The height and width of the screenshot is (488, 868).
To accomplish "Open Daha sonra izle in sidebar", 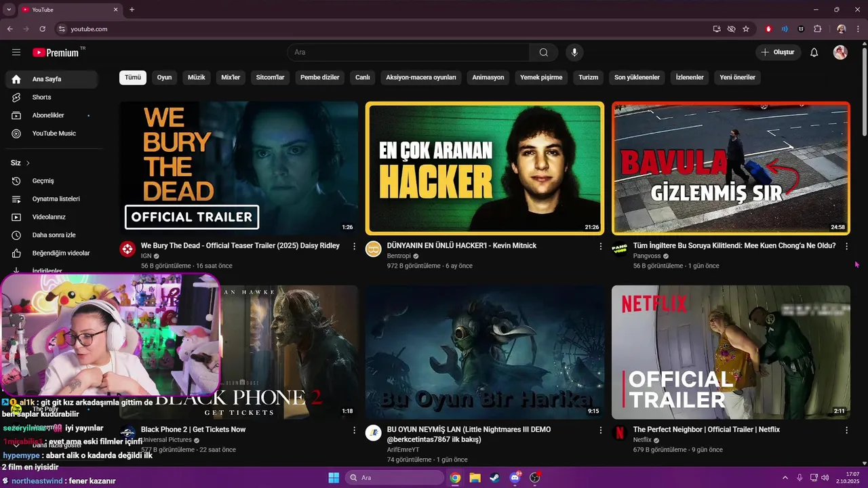I will pos(52,235).
